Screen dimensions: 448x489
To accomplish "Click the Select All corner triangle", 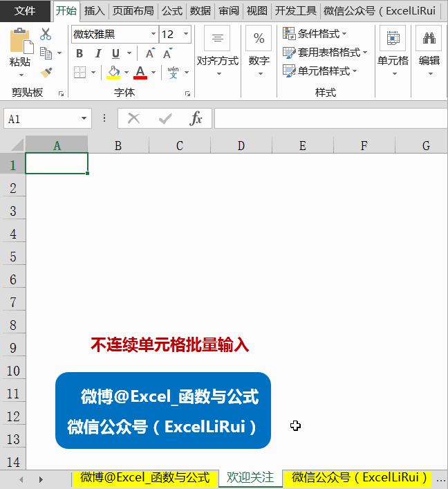I will [18, 145].
